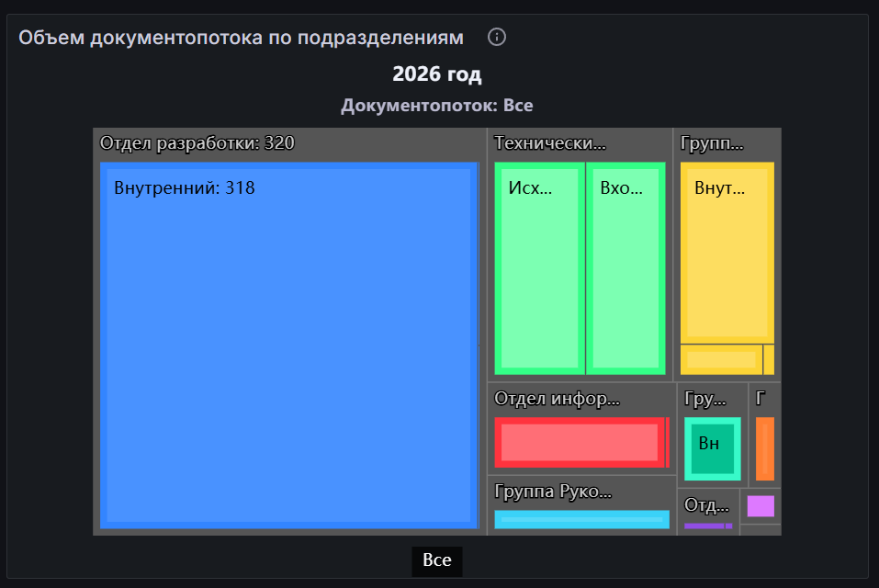Image resolution: width=879 pixels, height=588 pixels.
Task: Select the teal 'Вн' treemap block
Action: click(x=712, y=448)
